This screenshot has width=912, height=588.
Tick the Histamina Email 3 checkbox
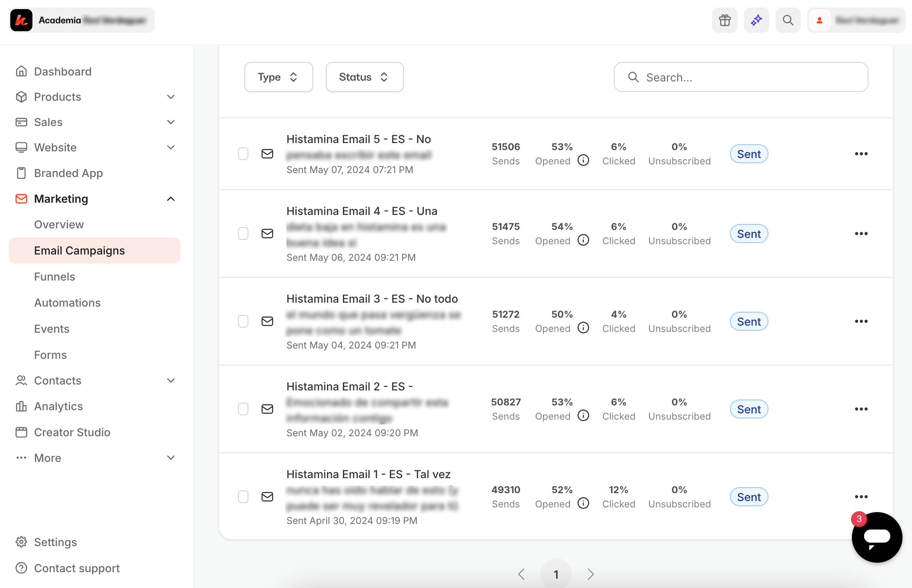point(243,321)
